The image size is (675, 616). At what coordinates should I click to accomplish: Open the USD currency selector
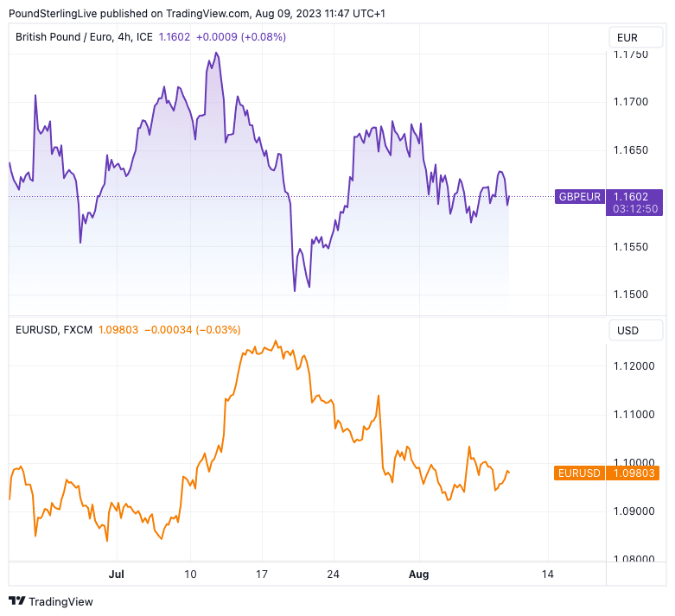(x=635, y=330)
